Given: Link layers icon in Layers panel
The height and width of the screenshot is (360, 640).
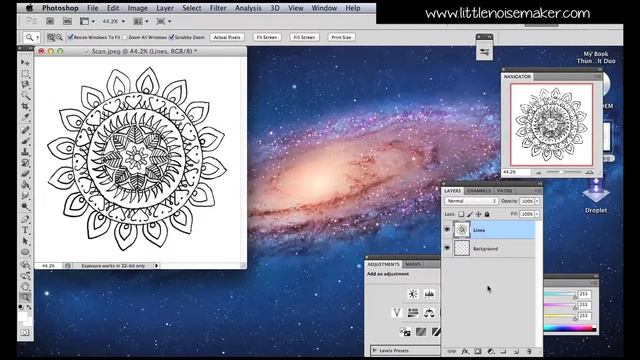Looking at the screenshot, I should [451, 351].
